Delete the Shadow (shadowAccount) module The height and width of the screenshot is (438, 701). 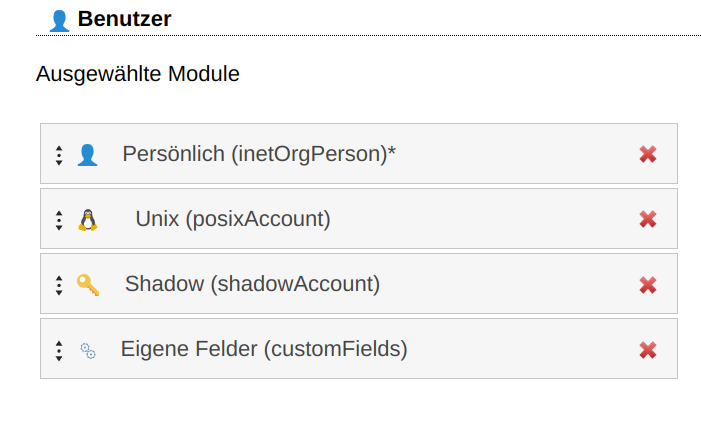coord(648,285)
